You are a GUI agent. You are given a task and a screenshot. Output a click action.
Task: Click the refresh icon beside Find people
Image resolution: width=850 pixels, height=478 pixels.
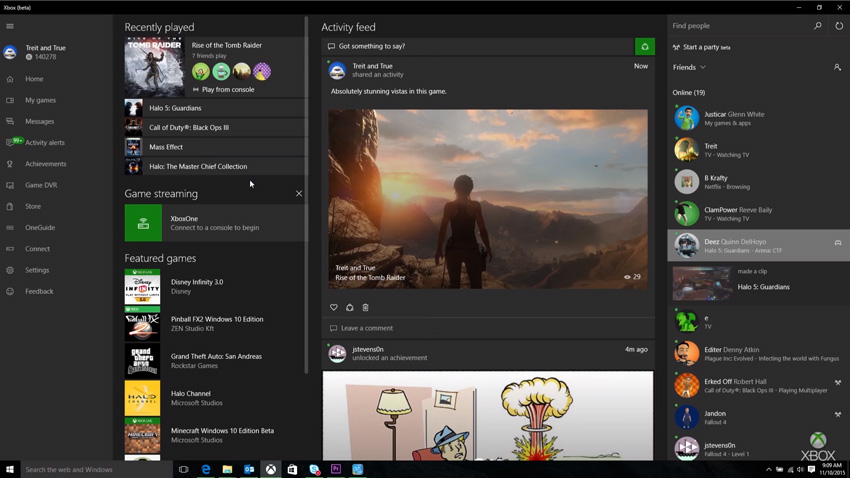pos(839,25)
